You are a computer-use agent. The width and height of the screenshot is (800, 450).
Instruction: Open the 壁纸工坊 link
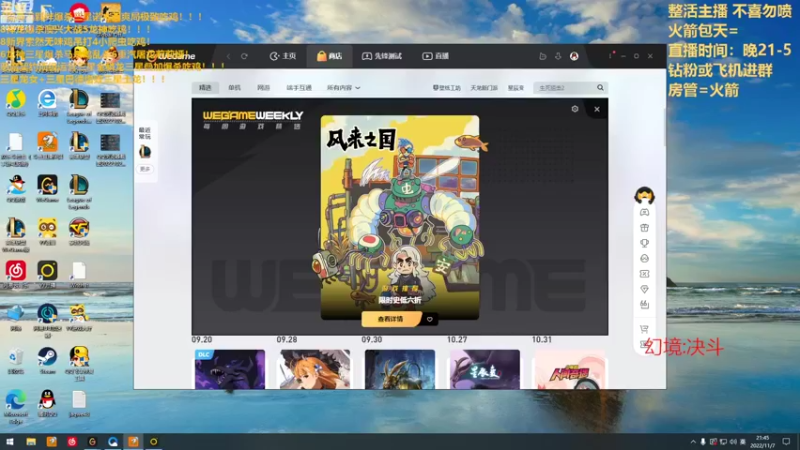point(446,88)
